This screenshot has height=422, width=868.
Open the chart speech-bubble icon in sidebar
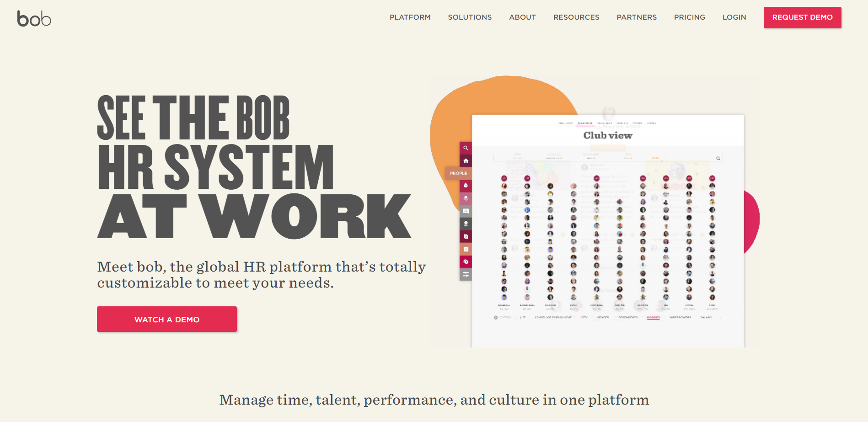[466, 211]
